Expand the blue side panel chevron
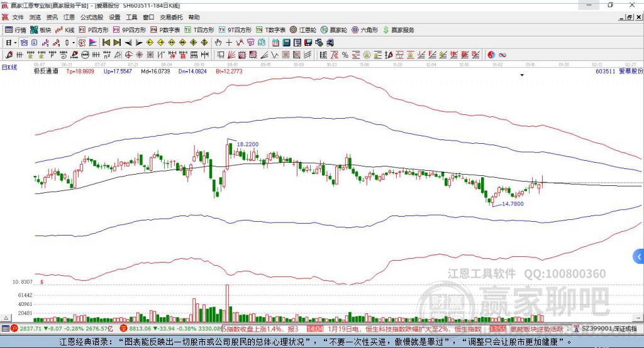The width and height of the screenshot is (644, 348). point(639,258)
